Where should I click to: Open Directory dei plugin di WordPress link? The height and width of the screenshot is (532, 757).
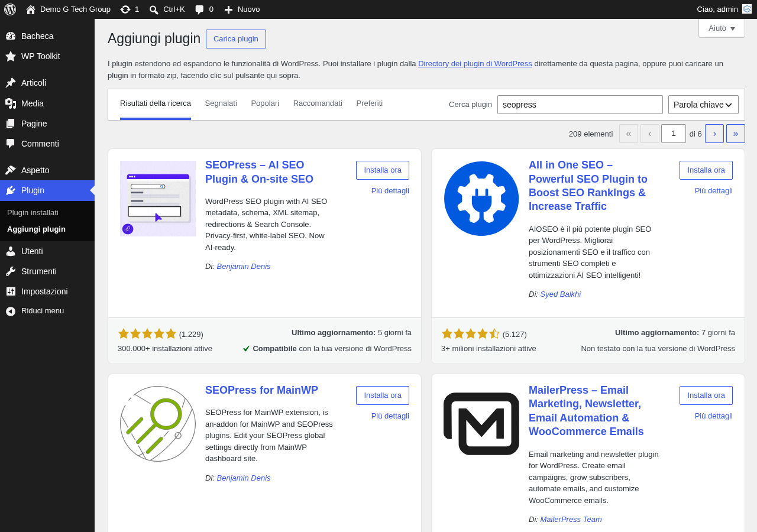point(475,63)
